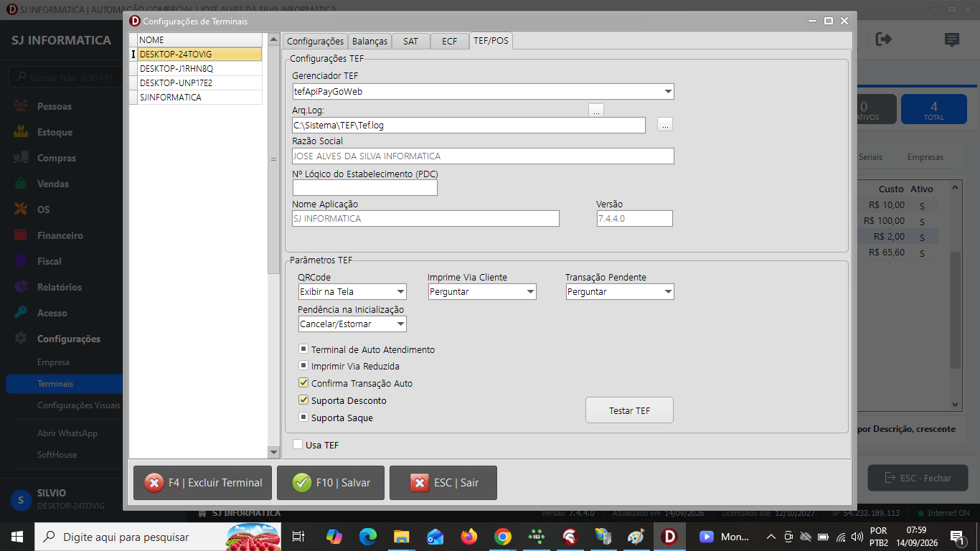Screen dimensions: 980x551
Task: Open the ECF tab
Action: [449, 42]
